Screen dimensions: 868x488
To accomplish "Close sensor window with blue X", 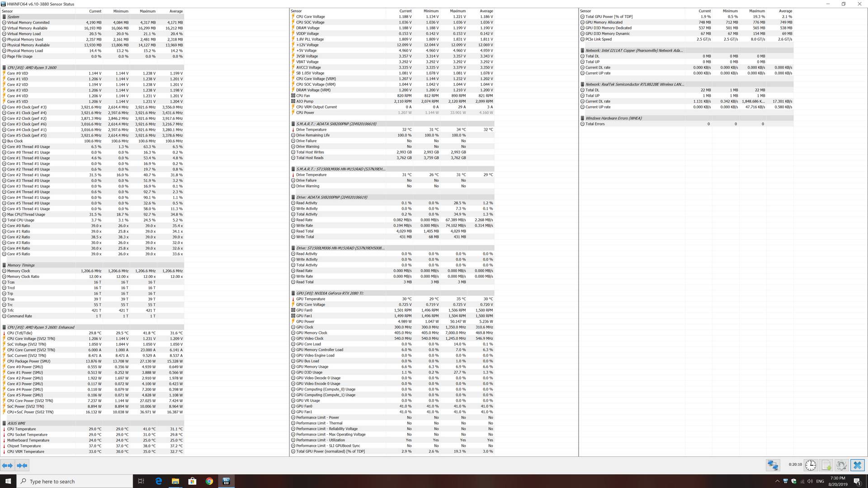I will (x=858, y=465).
